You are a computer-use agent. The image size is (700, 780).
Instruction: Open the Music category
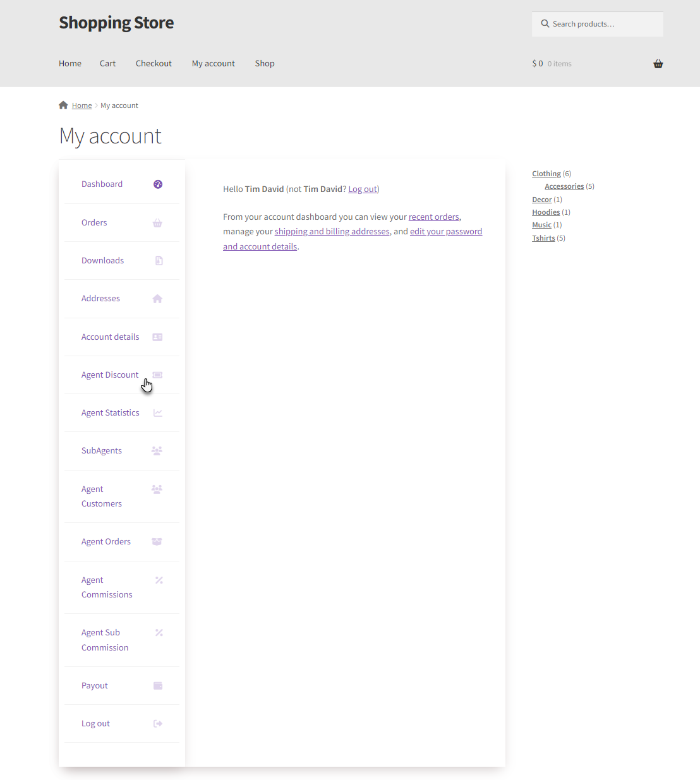click(541, 225)
